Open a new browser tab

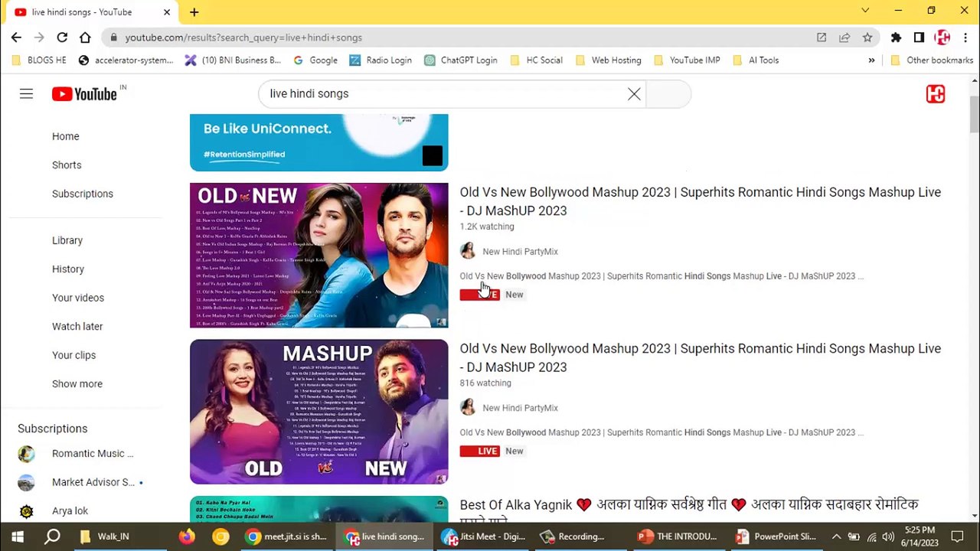pos(194,12)
